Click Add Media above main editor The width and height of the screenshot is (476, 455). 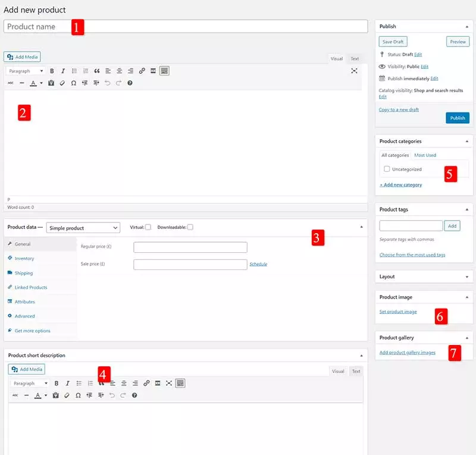click(x=22, y=57)
